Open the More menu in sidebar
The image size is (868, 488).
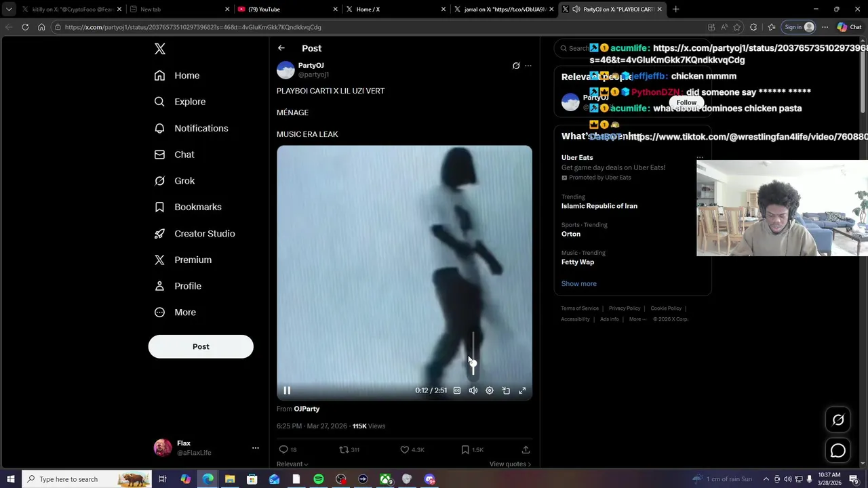pyautogui.click(x=175, y=312)
